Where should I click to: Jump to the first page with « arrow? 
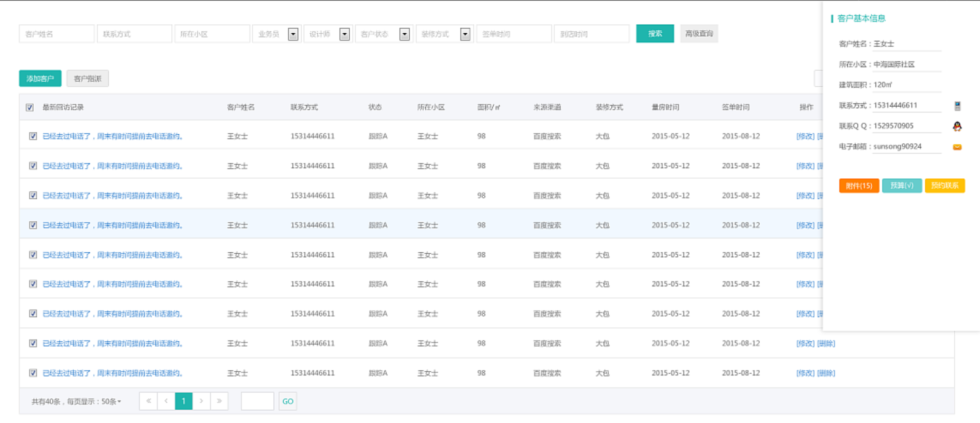[x=148, y=401]
